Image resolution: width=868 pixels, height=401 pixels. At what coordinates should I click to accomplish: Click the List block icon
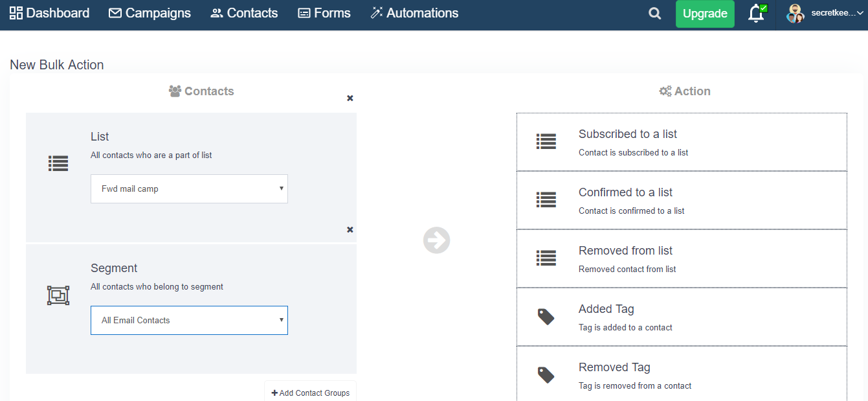(x=58, y=164)
